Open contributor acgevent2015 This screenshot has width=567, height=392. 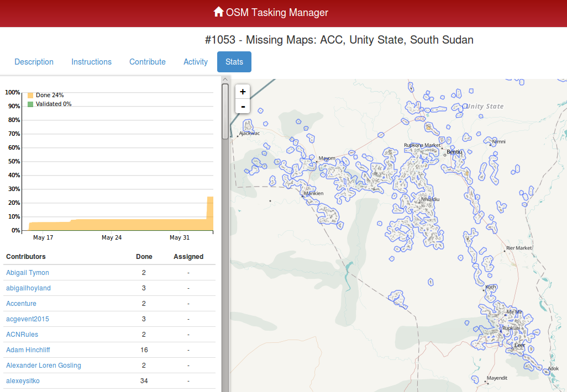pyautogui.click(x=28, y=319)
